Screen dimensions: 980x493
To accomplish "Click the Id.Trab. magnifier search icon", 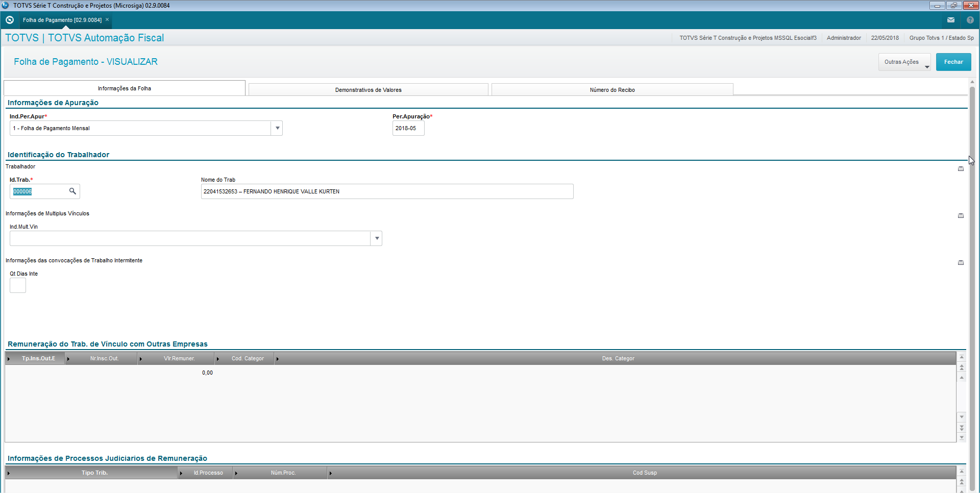I will tap(72, 191).
